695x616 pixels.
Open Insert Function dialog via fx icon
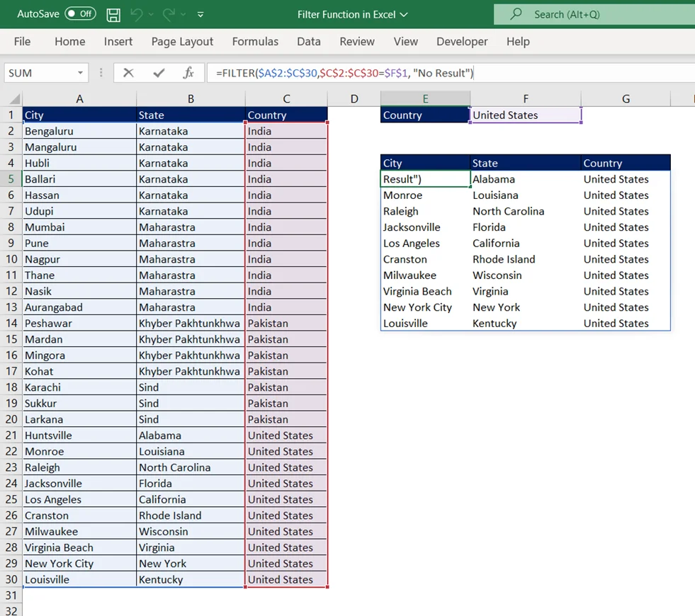point(188,73)
